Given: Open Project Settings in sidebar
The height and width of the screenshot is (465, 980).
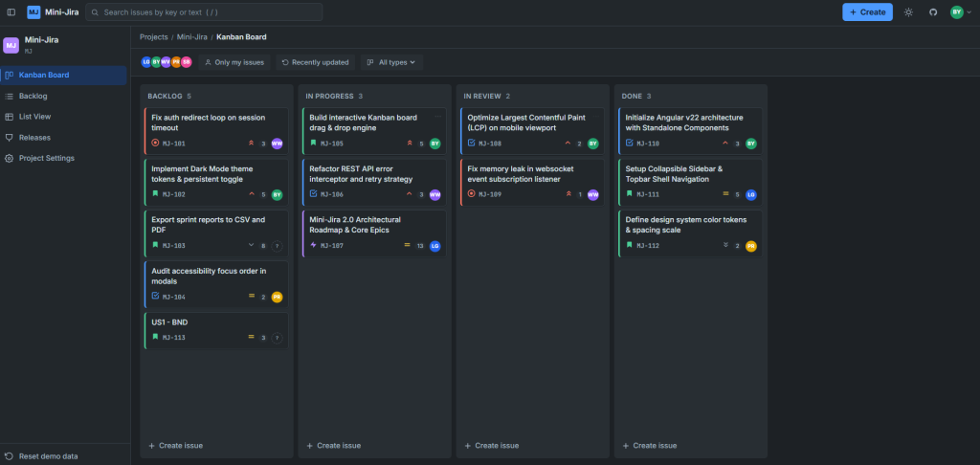Looking at the screenshot, I should 64,158.
